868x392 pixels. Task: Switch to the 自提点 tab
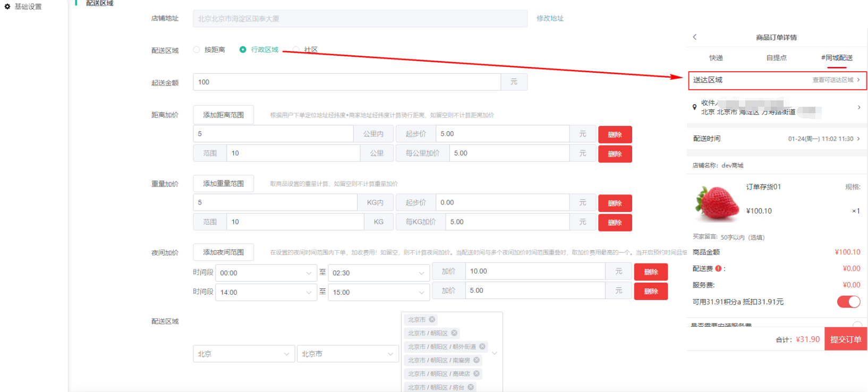coord(776,58)
